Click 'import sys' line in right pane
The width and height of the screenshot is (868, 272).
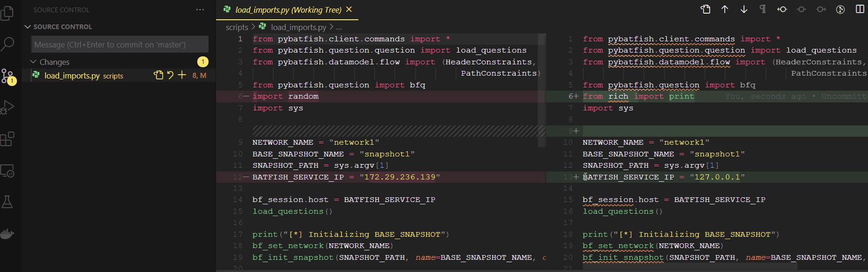[x=608, y=108]
